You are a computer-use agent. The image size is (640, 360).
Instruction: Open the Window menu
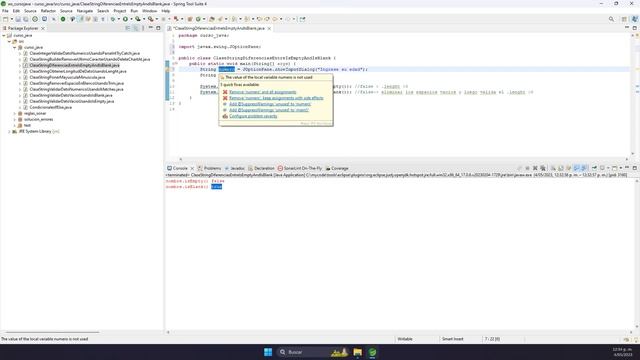coord(149,11)
